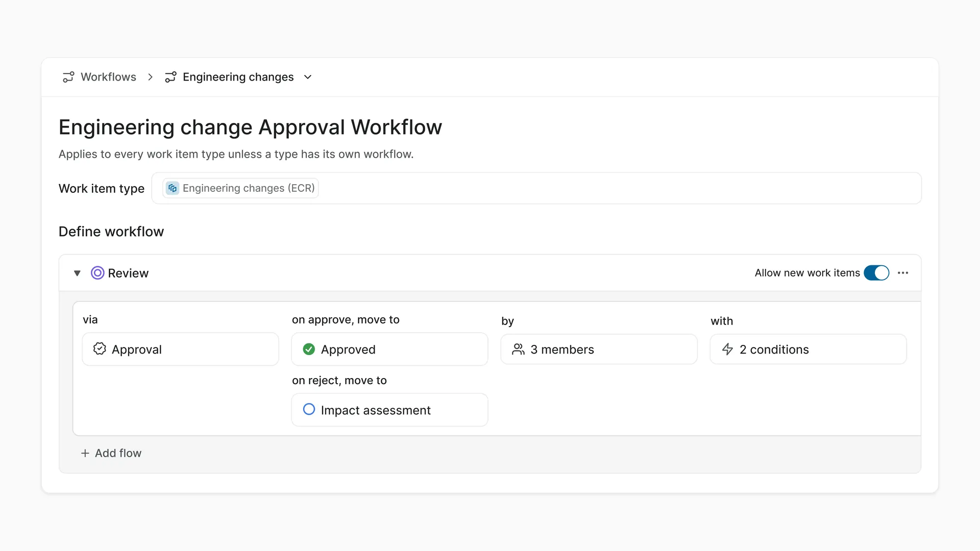
Task: Toggle Allow new work items switch
Action: pos(876,273)
